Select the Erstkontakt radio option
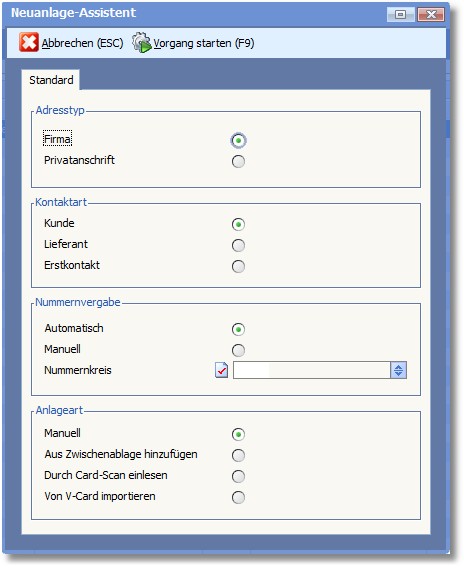Screen dimensions: 464x568 [x=238, y=267]
